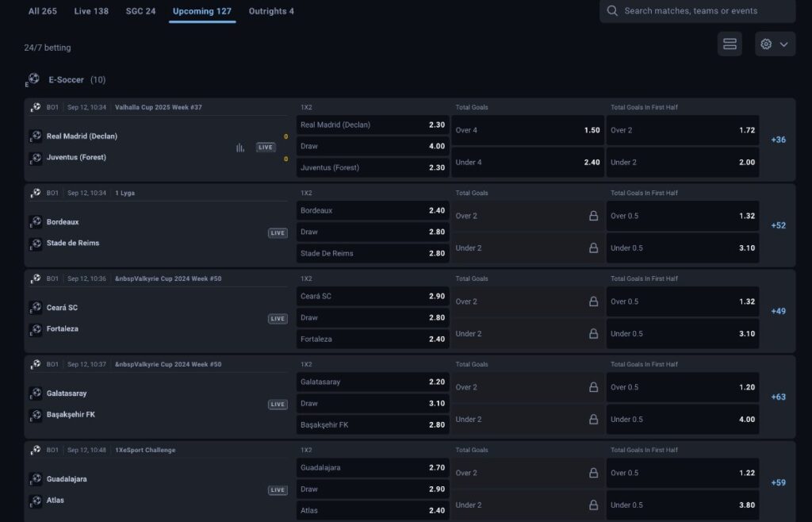Pick first half Over 2 at 1.72
This screenshot has height=522, width=812.
pyautogui.click(x=683, y=130)
